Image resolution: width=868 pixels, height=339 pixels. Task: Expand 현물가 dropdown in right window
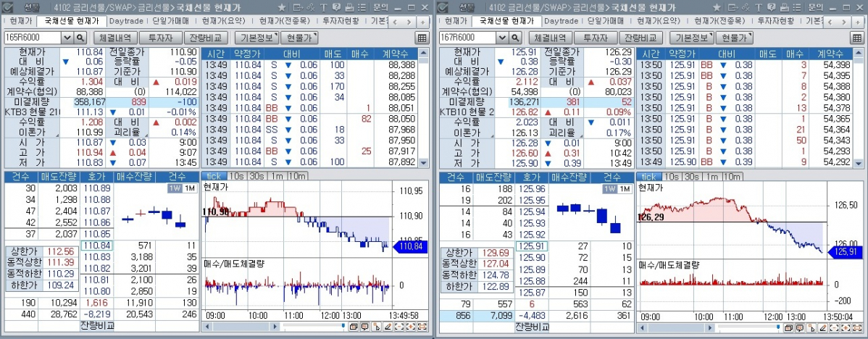[x=735, y=38]
